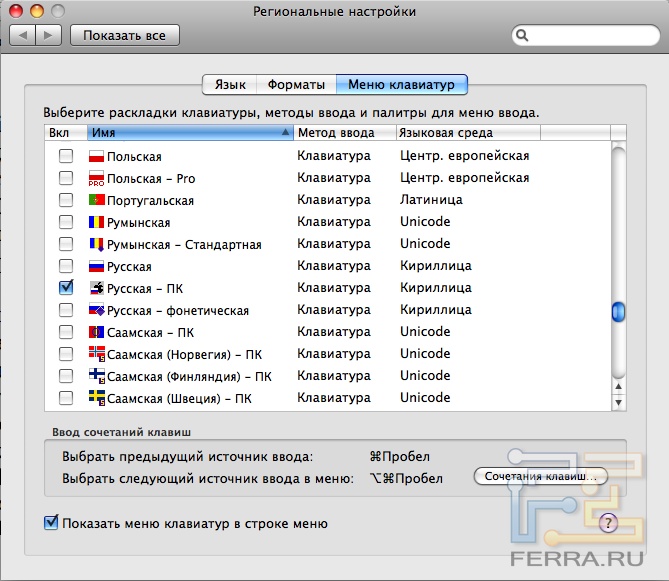Sort list by the Имя column header

tap(188, 132)
